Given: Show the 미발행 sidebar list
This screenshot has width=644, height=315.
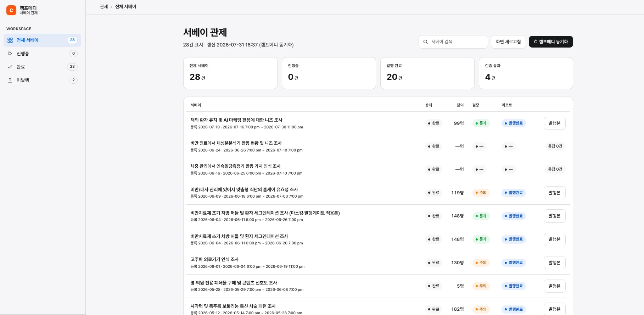Looking at the screenshot, I should pos(42,80).
